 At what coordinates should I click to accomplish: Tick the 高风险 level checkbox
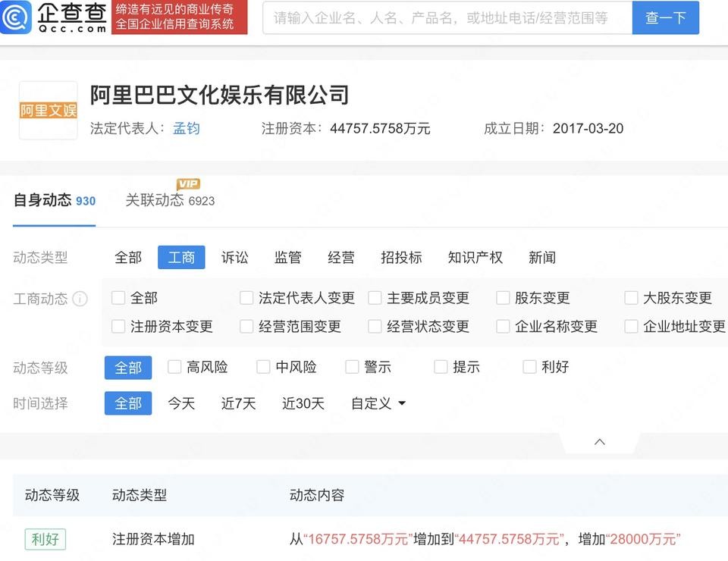[174, 367]
